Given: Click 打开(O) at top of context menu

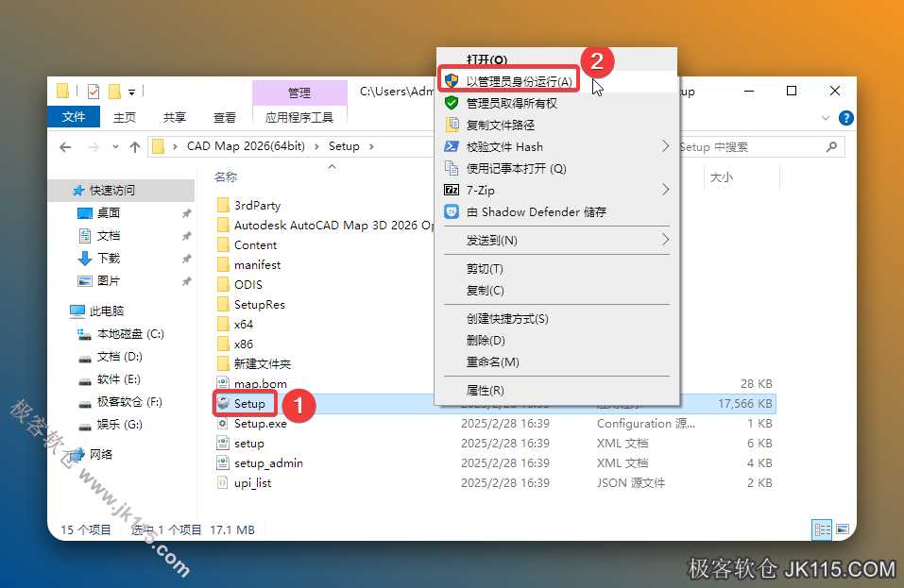Looking at the screenshot, I should click(x=557, y=59).
